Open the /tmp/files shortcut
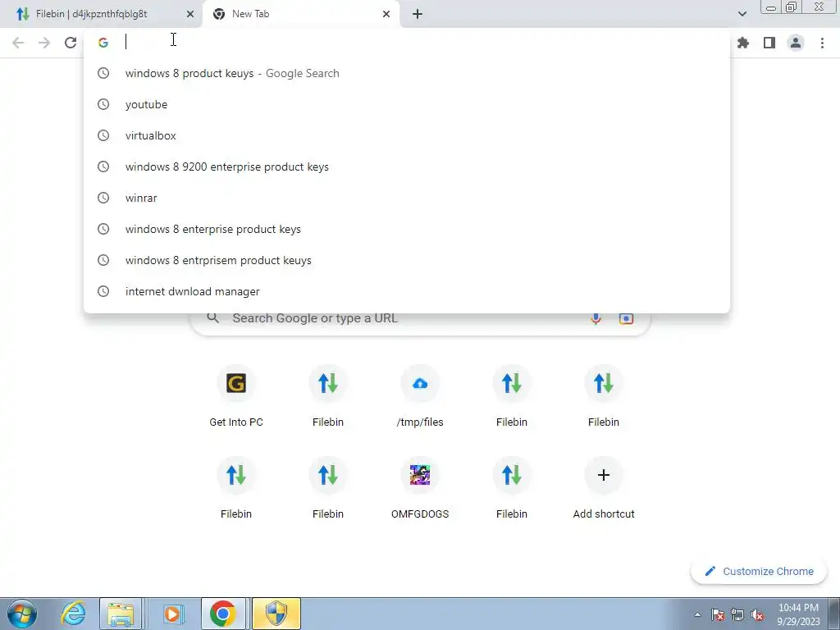The image size is (840, 630). (x=420, y=396)
